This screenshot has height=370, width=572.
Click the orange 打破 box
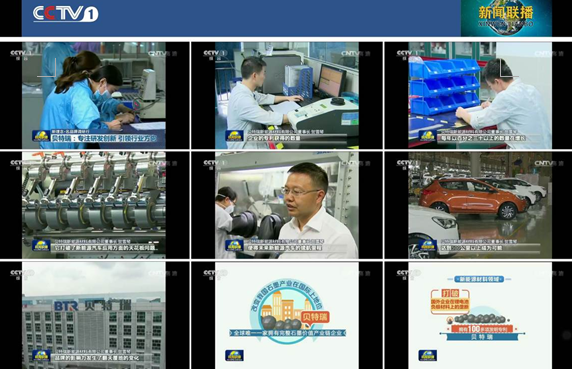click(x=450, y=301)
